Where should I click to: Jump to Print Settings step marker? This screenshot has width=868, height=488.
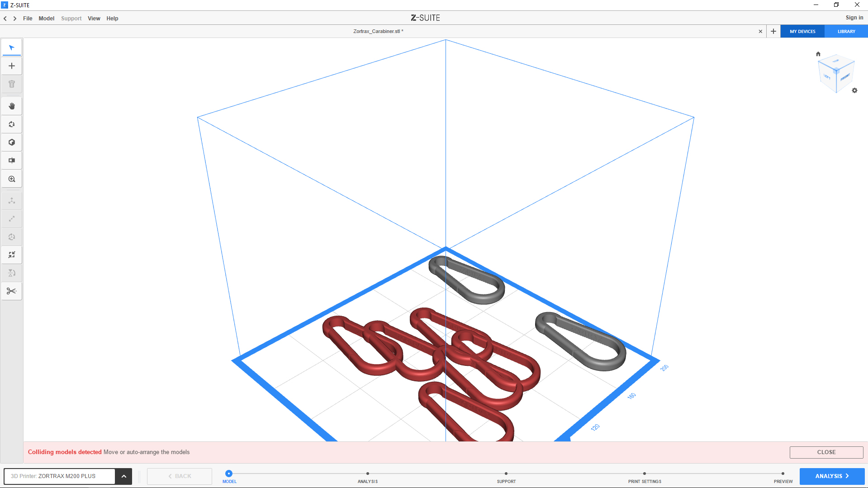[644, 474]
